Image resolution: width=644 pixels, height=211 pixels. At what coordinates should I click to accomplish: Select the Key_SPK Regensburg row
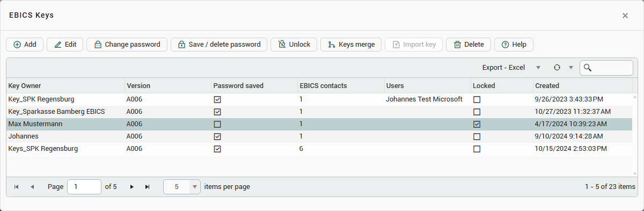(319, 99)
